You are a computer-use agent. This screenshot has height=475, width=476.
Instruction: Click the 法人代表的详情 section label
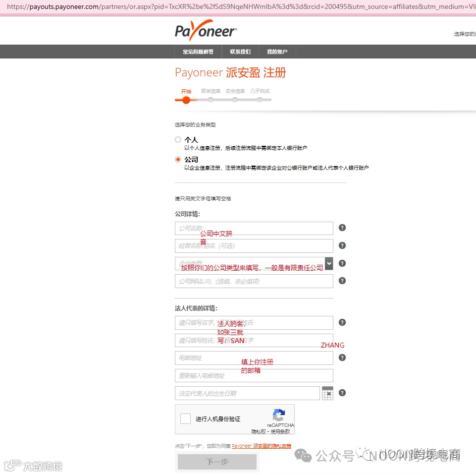click(196, 308)
